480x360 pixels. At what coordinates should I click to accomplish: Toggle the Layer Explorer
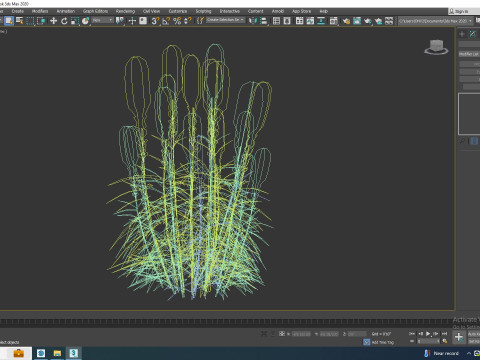coord(287,21)
